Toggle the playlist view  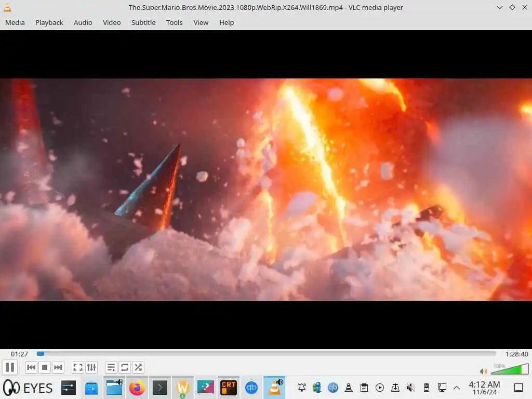pyautogui.click(x=111, y=367)
